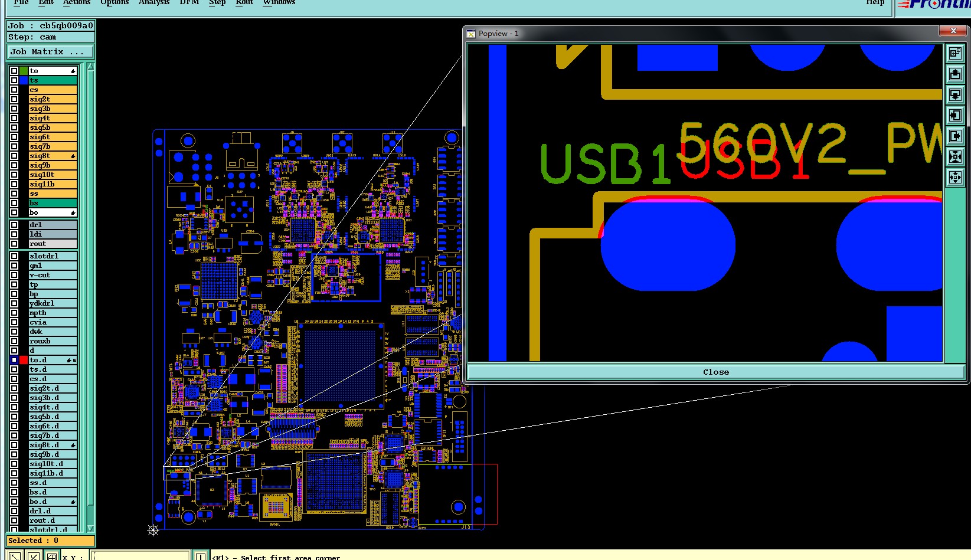Click the pan right arrow icon in Popview

955,136
